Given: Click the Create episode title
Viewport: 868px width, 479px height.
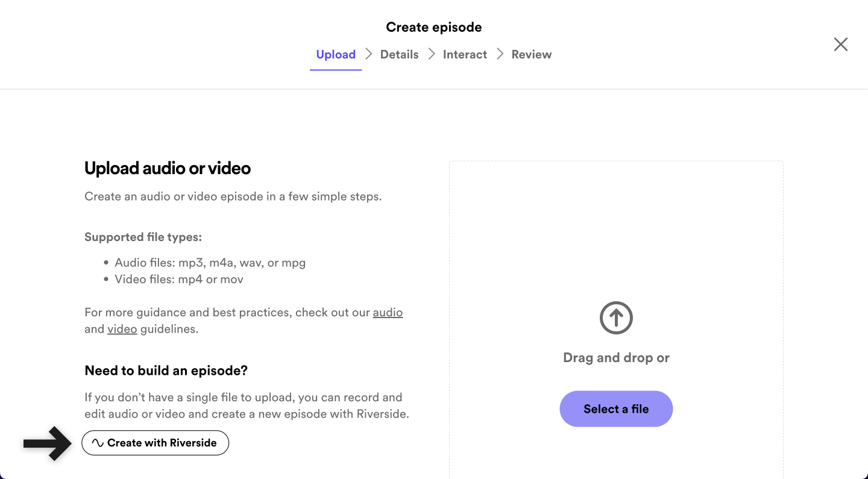Looking at the screenshot, I should tap(433, 27).
